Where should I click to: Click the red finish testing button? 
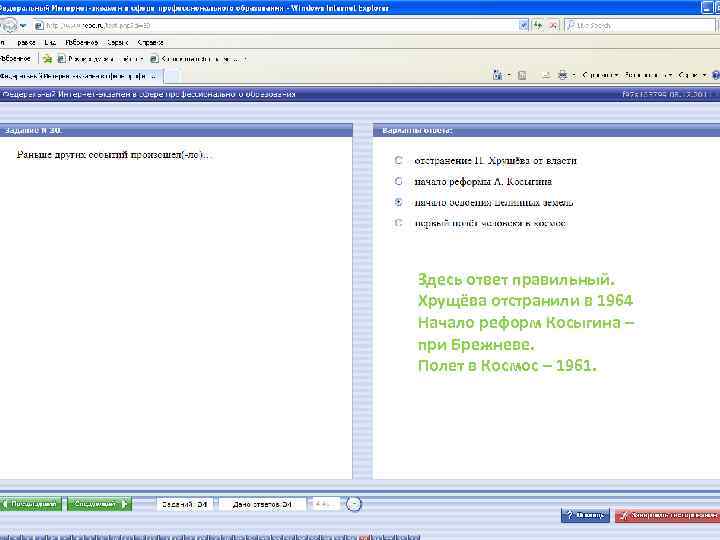tap(667, 515)
